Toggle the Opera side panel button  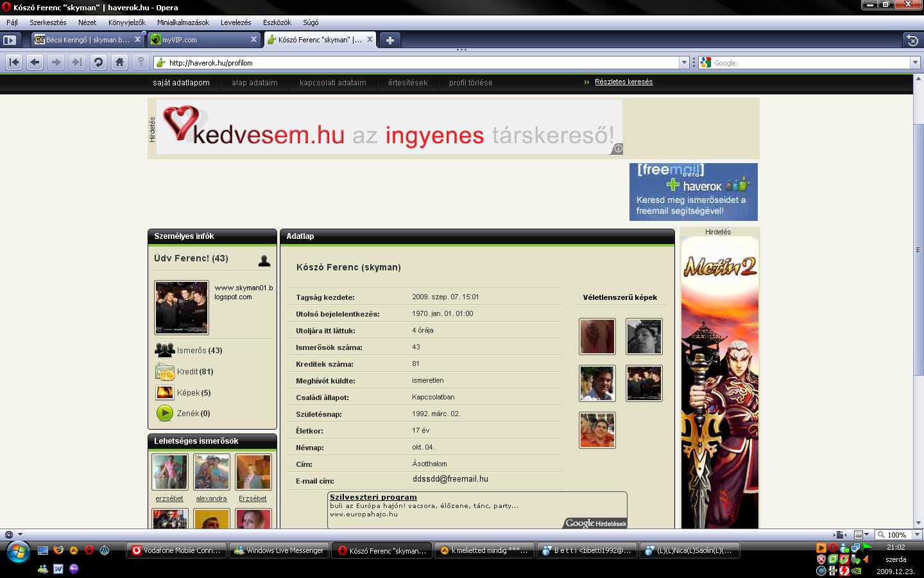tap(10, 40)
